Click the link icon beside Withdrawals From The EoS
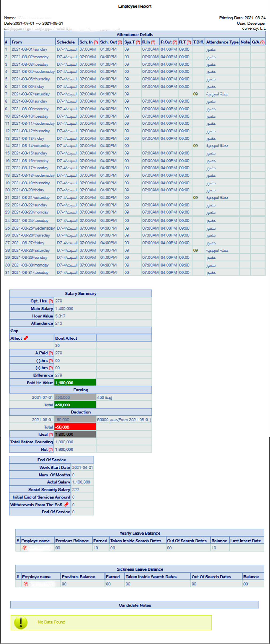 (x=66, y=504)
